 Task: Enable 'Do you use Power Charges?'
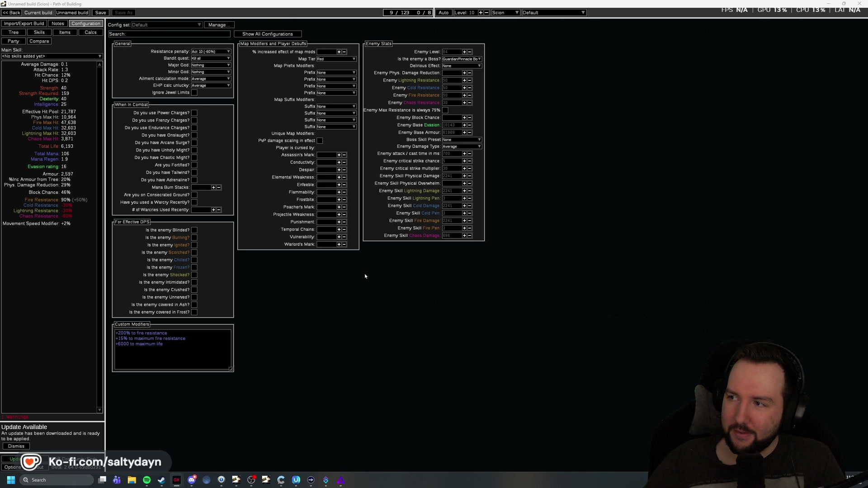[194, 113]
